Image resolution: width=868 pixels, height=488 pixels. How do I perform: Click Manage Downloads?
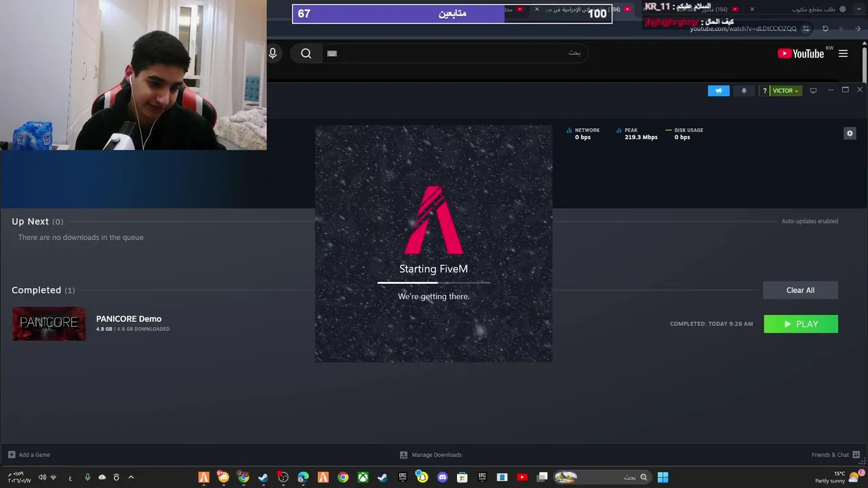tap(431, 455)
